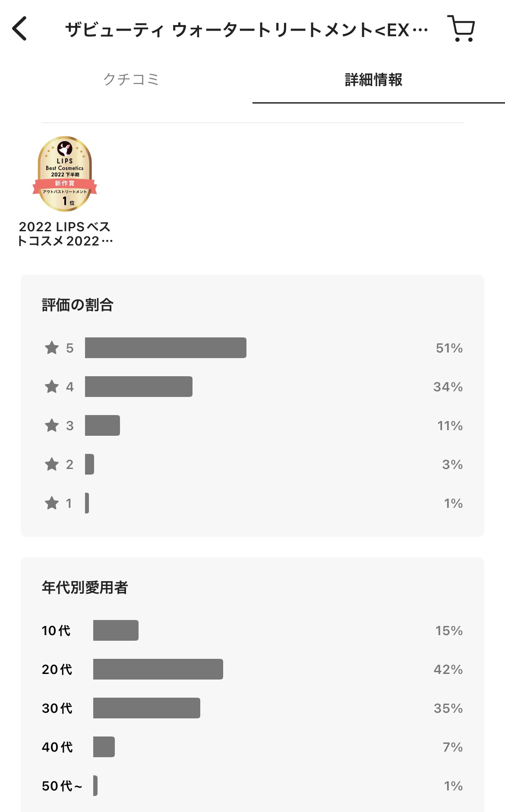
Task: Tap the 3-star rating icon
Action: 52,425
